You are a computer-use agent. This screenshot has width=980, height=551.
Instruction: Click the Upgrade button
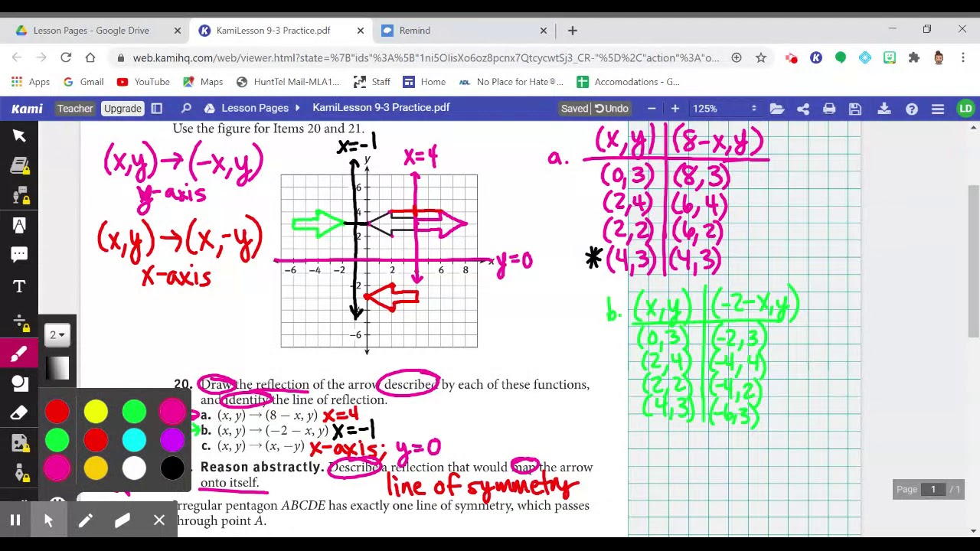pos(122,109)
